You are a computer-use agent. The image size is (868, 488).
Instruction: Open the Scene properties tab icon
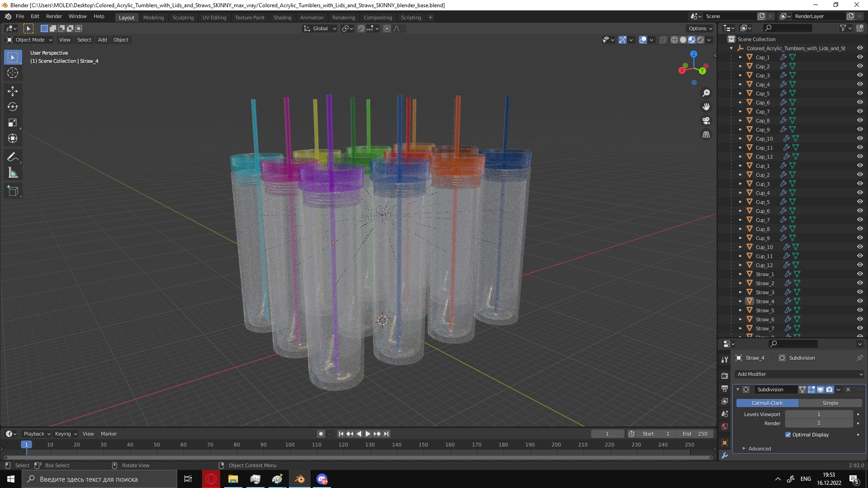pos(725,414)
